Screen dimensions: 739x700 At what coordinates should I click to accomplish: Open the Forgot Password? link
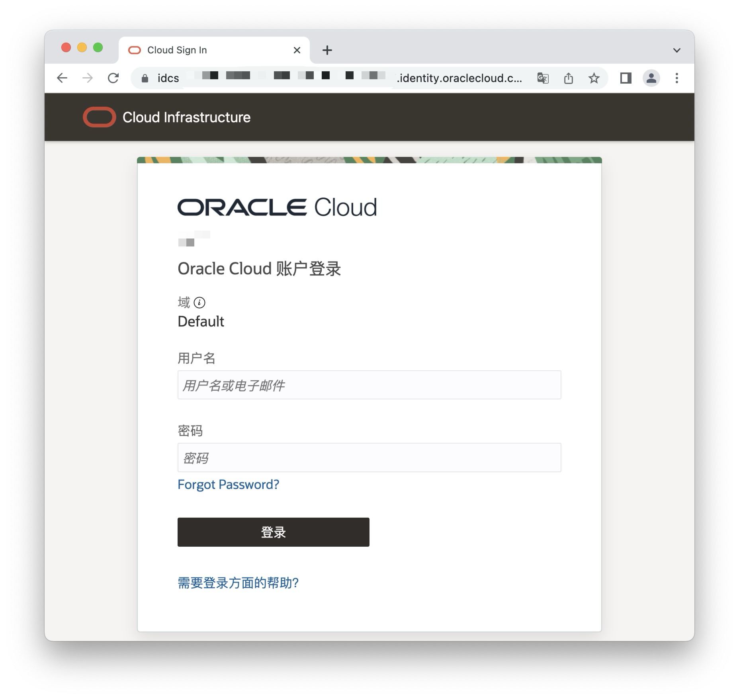pyautogui.click(x=229, y=485)
